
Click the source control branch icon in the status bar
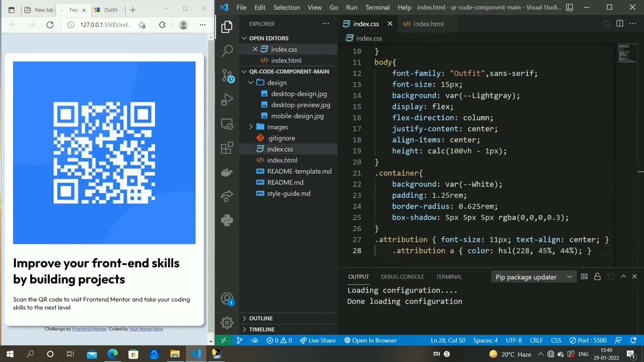pyautogui.click(x=239, y=340)
